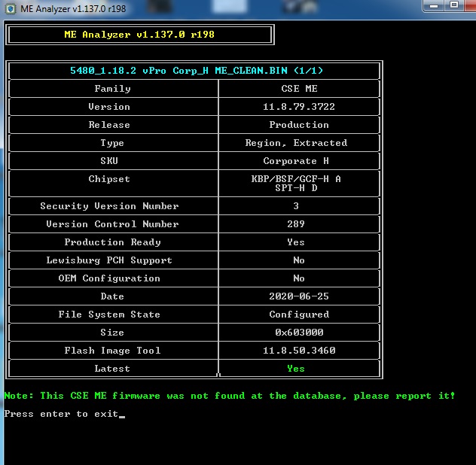Click the green Yes value for Latest
The width and height of the screenshot is (476, 465).
[296, 369]
